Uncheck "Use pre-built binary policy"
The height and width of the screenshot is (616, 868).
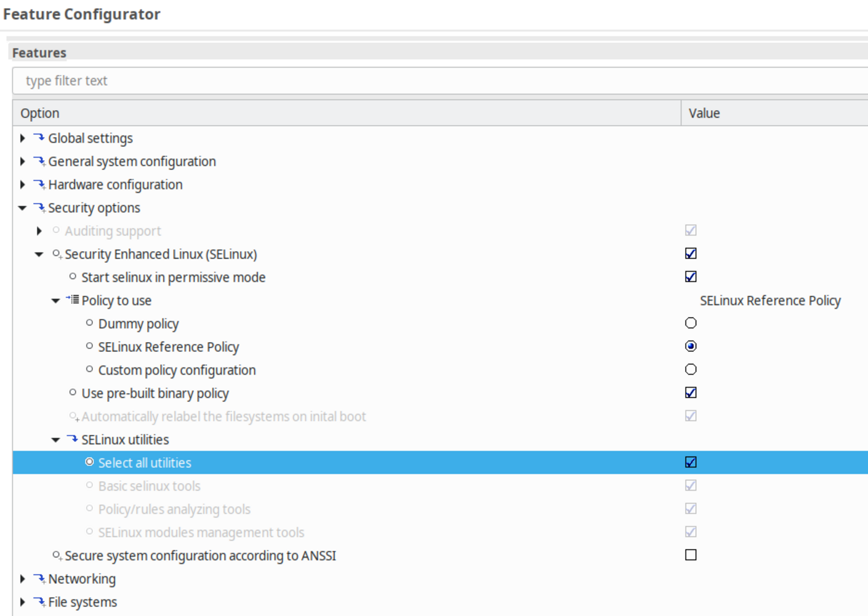point(691,392)
